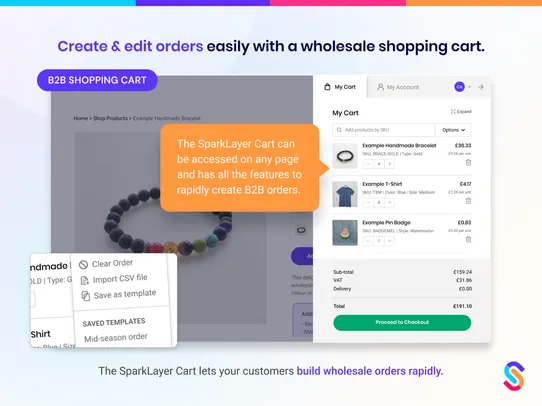Choose Save as template menu entry
The image size is (542, 406).
118,295
